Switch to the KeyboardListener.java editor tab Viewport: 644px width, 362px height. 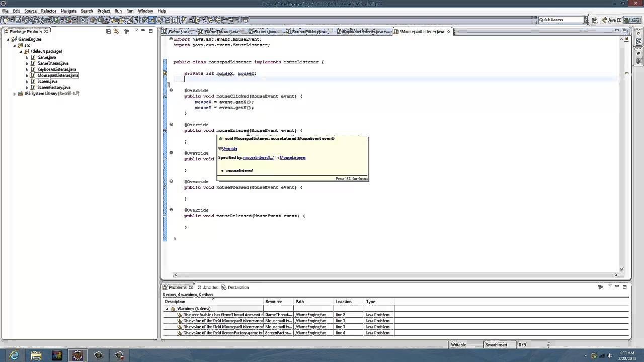pyautogui.click(x=363, y=32)
